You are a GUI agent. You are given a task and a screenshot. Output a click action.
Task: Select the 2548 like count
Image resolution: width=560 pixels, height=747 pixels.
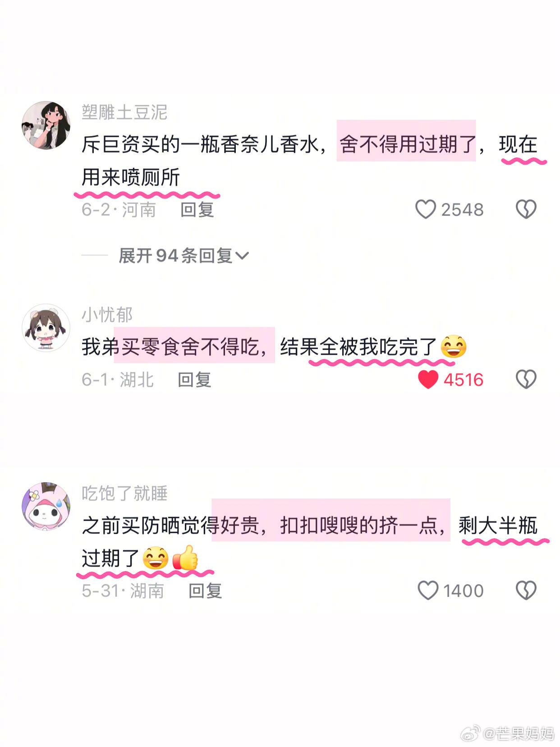462,210
